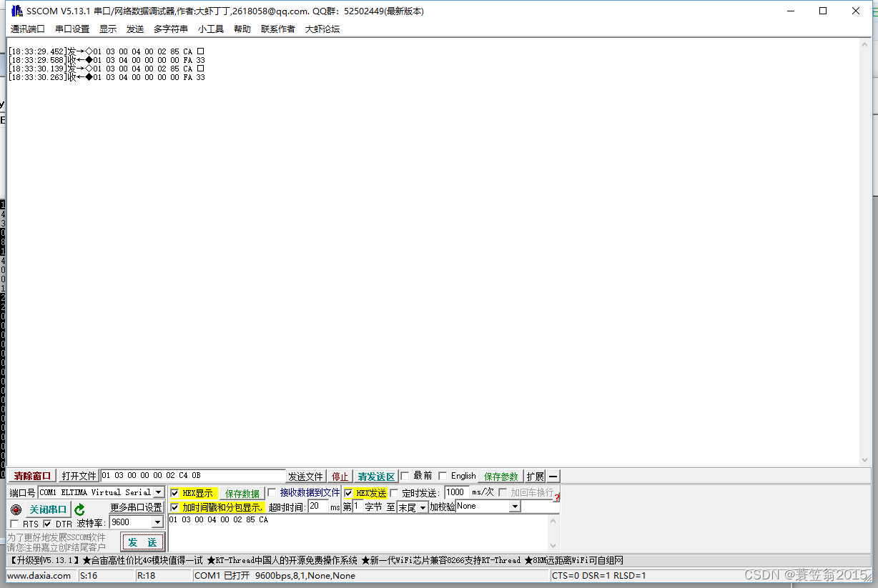Click the send area scrollbar up arrow
Viewport: 878px width, 588px height.
553,520
